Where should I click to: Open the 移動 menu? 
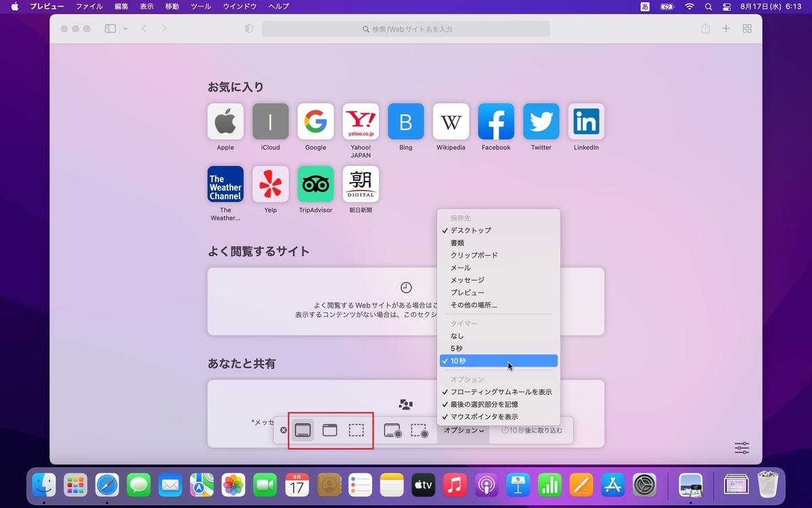coord(173,6)
